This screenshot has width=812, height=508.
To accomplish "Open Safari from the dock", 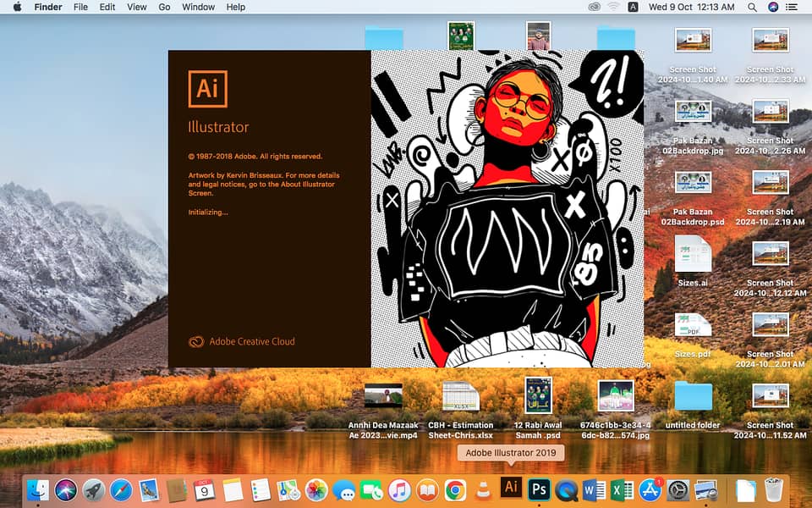I will coord(121,489).
